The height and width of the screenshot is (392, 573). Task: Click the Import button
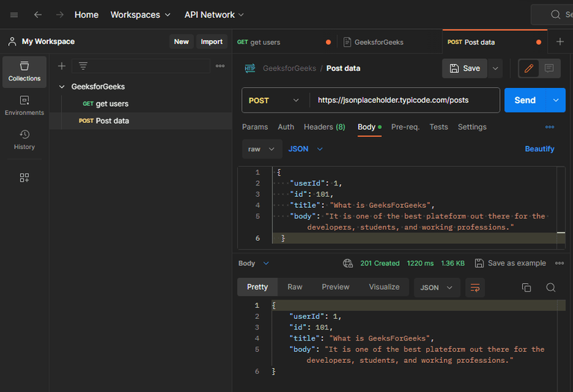(211, 42)
